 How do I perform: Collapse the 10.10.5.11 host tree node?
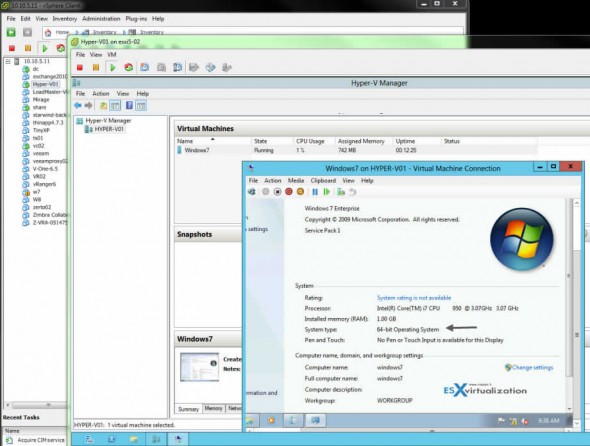8,61
